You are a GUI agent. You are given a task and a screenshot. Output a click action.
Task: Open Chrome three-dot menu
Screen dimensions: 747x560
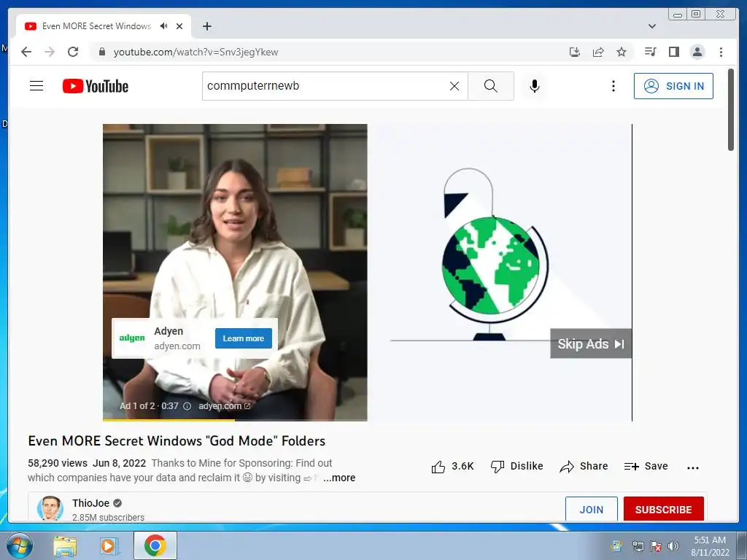pos(721,52)
